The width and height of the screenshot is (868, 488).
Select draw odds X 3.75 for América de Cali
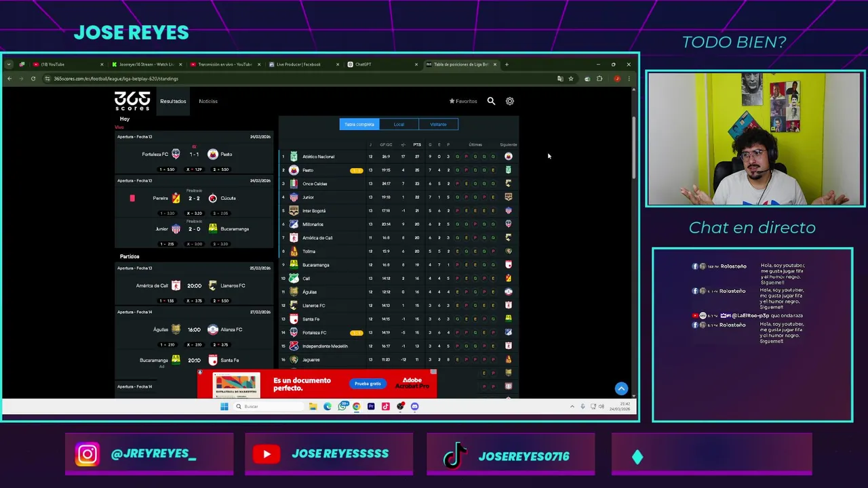click(x=194, y=301)
